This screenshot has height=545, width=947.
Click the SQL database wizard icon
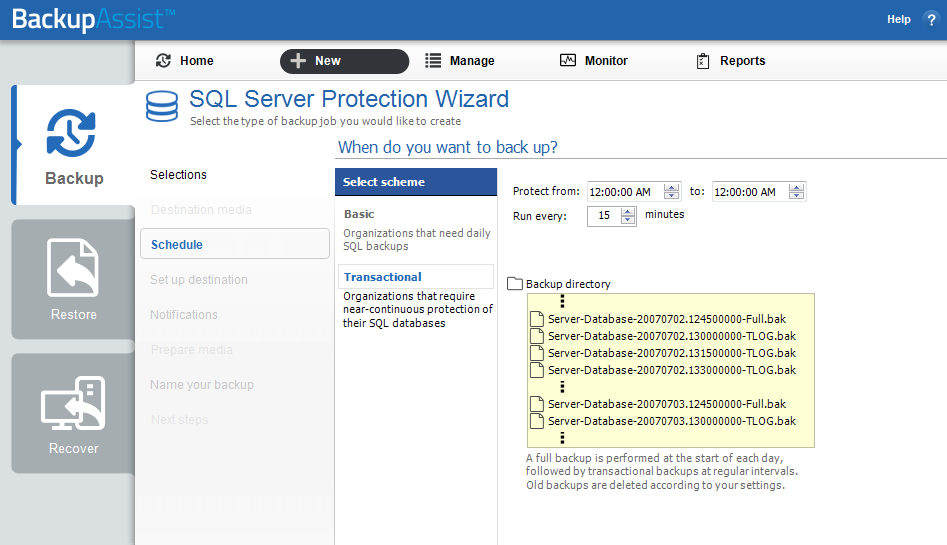[x=162, y=106]
